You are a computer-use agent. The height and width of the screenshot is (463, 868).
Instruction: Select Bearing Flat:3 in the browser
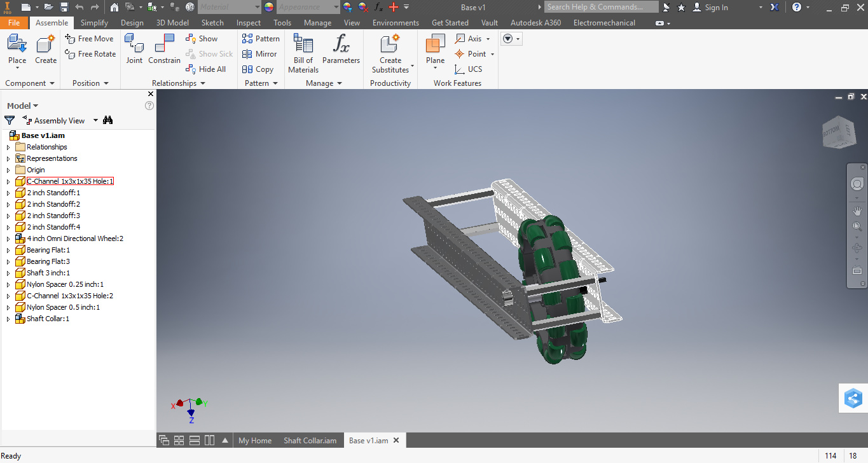[x=48, y=261]
